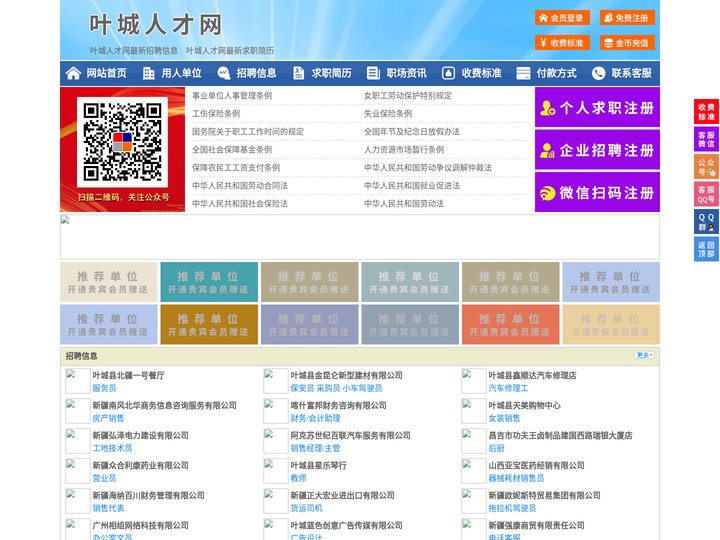Open the 求职简历 navigation item

(332, 73)
